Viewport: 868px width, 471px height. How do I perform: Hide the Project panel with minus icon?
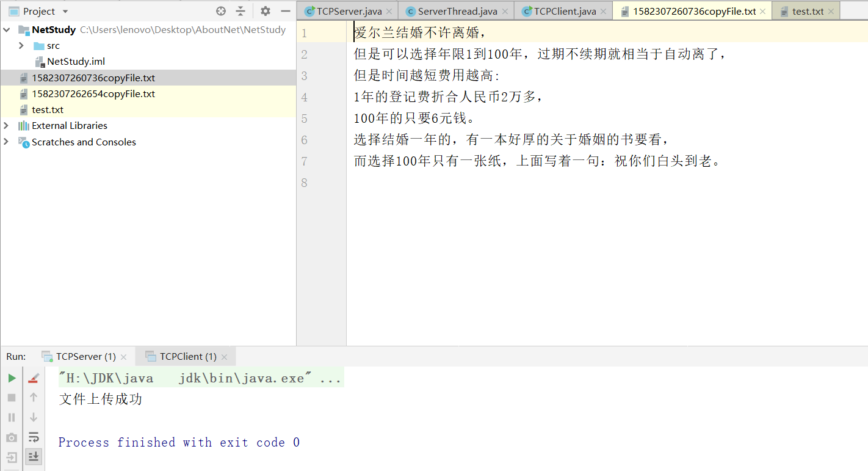click(x=285, y=11)
